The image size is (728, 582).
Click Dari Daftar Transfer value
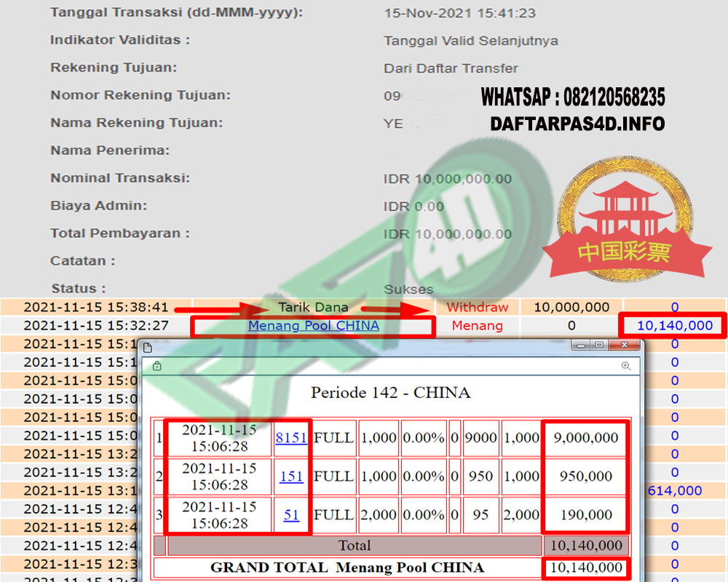451,68
